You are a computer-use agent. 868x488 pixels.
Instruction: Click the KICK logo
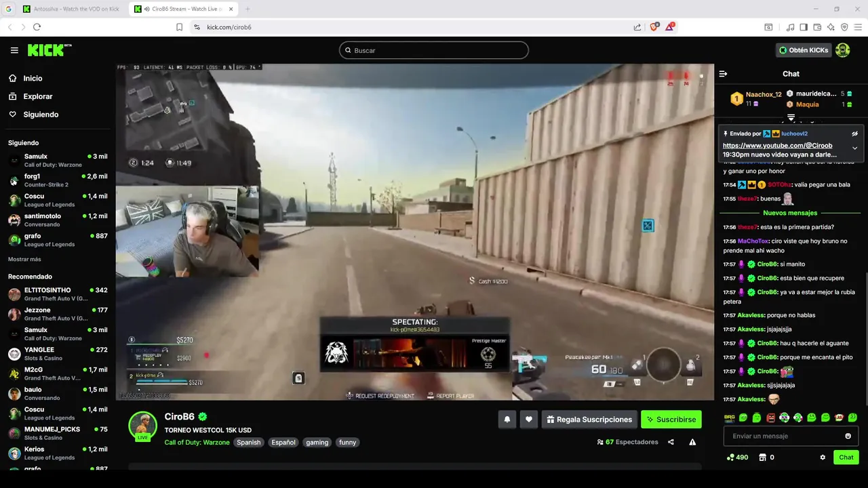click(49, 50)
